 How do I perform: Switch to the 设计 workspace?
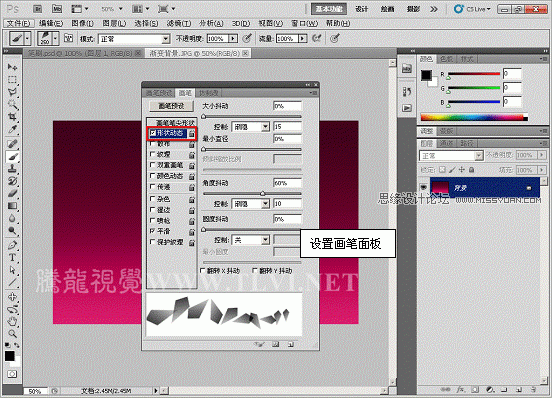coord(362,9)
